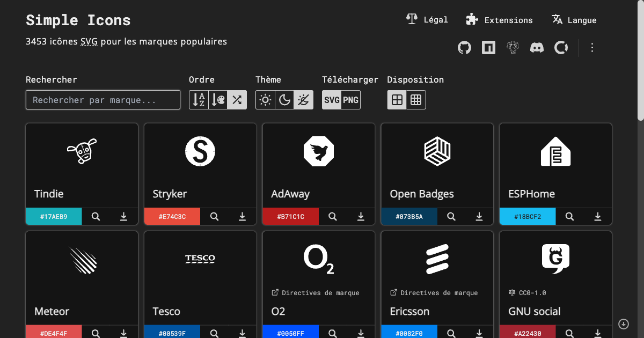The height and width of the screenshot is (338, 644).
Task: Choose PNG download format
Action: pyautogui.click(x=350, y=100)
